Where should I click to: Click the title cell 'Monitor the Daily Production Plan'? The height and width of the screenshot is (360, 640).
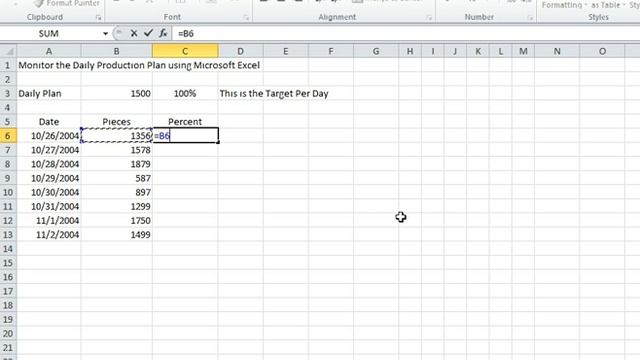point(139,65)
